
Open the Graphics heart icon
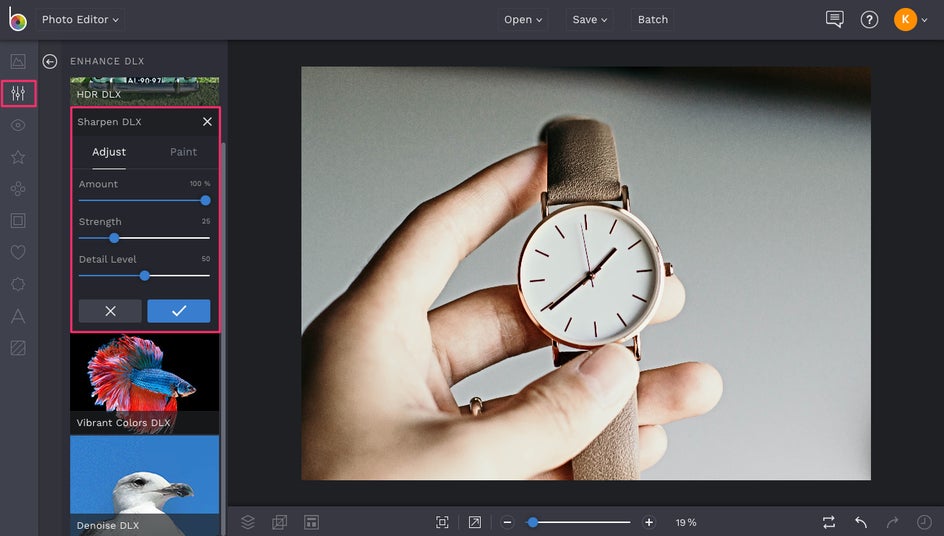(x=18, y=252)
